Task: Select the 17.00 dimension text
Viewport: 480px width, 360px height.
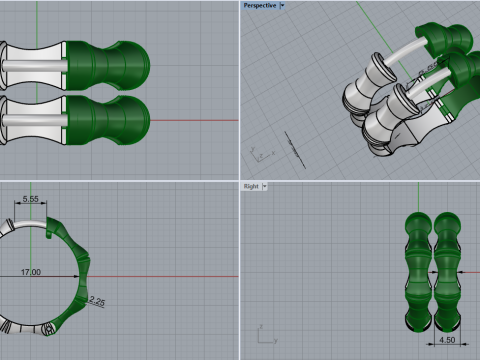Action: pyautogui.click(x=31, y=272)
